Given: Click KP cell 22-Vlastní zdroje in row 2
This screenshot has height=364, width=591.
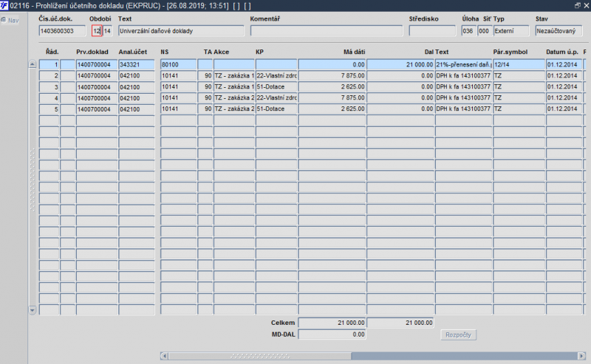Looking at the screenshot, I should pos(276,76).
